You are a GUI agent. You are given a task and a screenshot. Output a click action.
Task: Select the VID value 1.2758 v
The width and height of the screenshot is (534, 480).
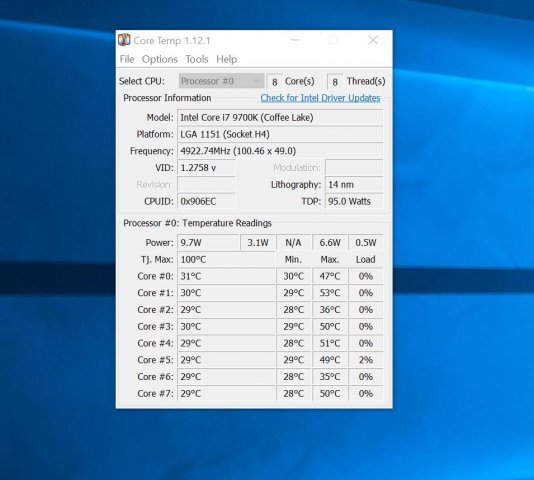206,168
